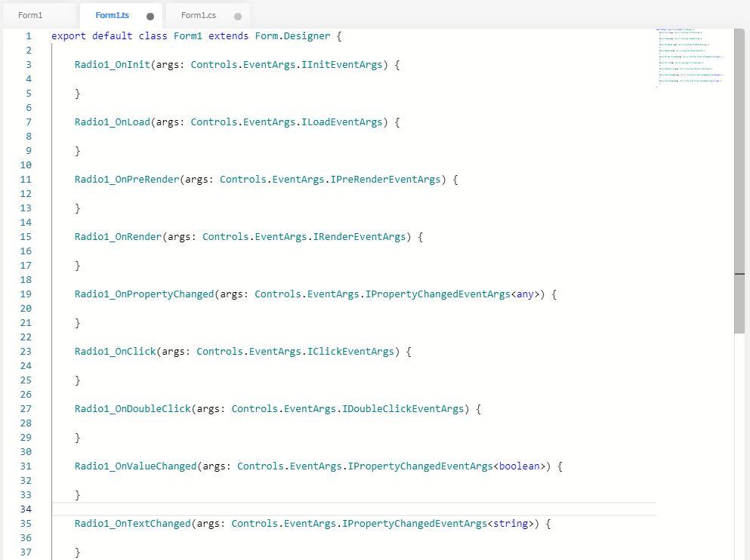
Task: Place cursor on empty highlighted line 34
Action: pyautogui.click(x=302, y=509)
